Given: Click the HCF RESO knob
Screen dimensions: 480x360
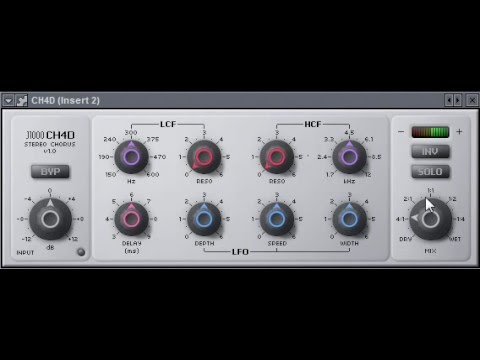Looking at the screenshot, I should pos(277,157).
